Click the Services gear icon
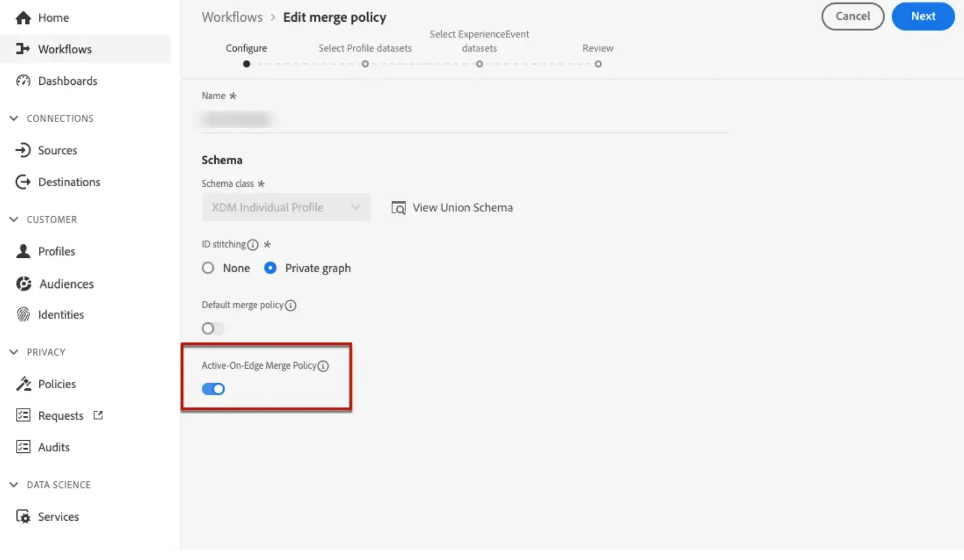 (23, 517)
